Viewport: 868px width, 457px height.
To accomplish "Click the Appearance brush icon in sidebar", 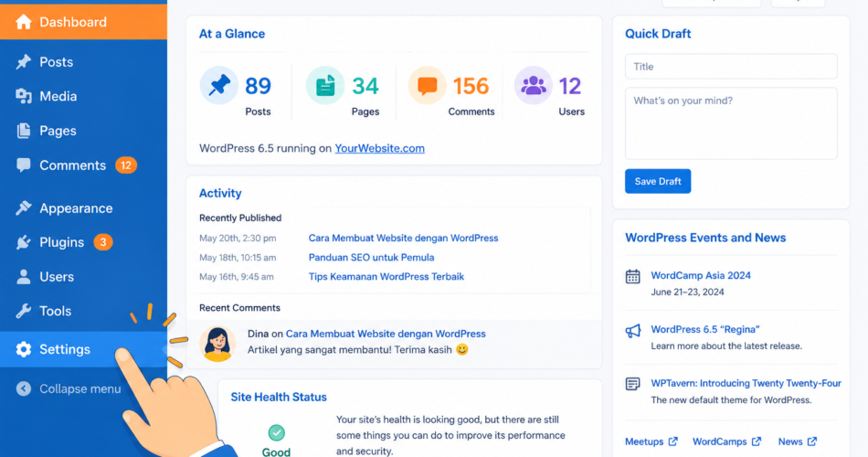I will click(23, 207).
